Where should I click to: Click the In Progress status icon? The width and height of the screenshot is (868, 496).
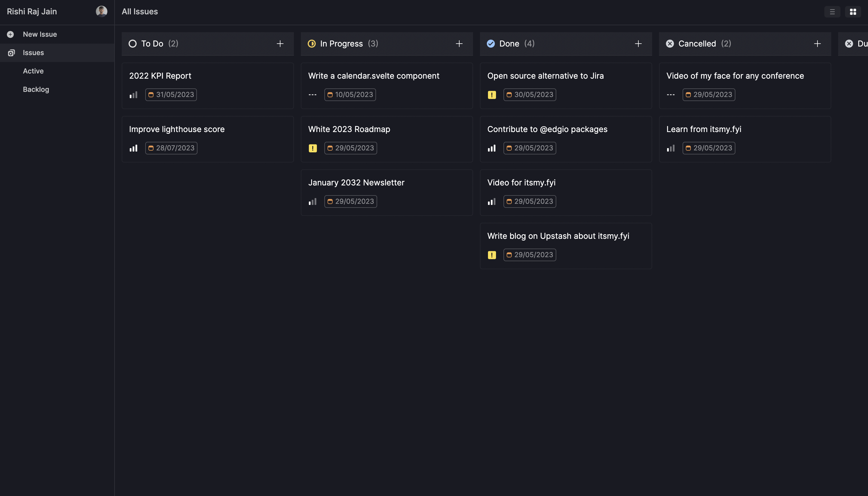point(312,44)
